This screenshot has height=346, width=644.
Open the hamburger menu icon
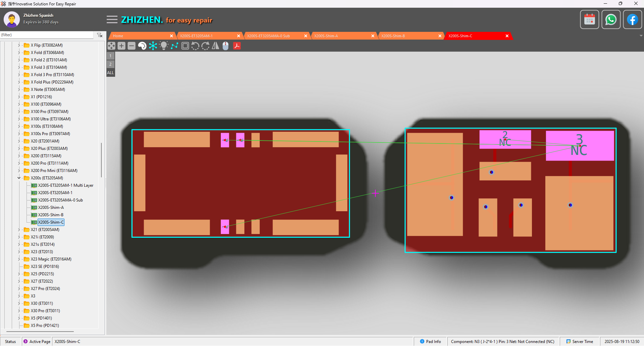pyautogui.click(x=112, y=19)
